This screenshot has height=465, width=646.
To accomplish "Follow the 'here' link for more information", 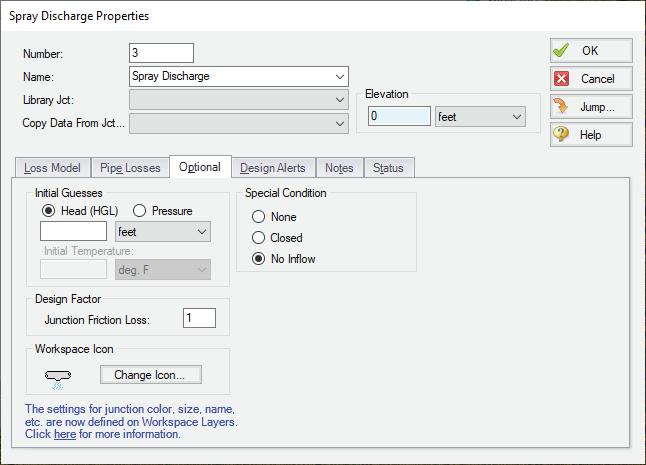I will pos(64,435).
